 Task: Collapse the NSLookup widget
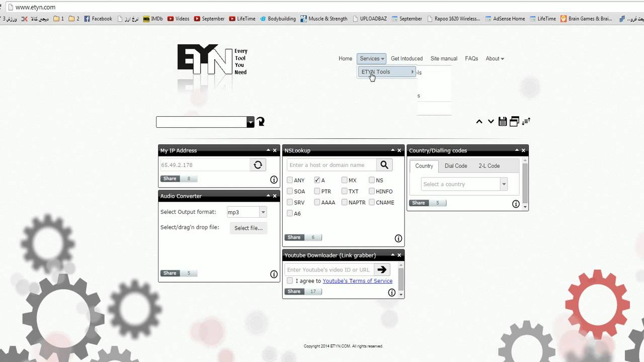[x=393, y=150]
